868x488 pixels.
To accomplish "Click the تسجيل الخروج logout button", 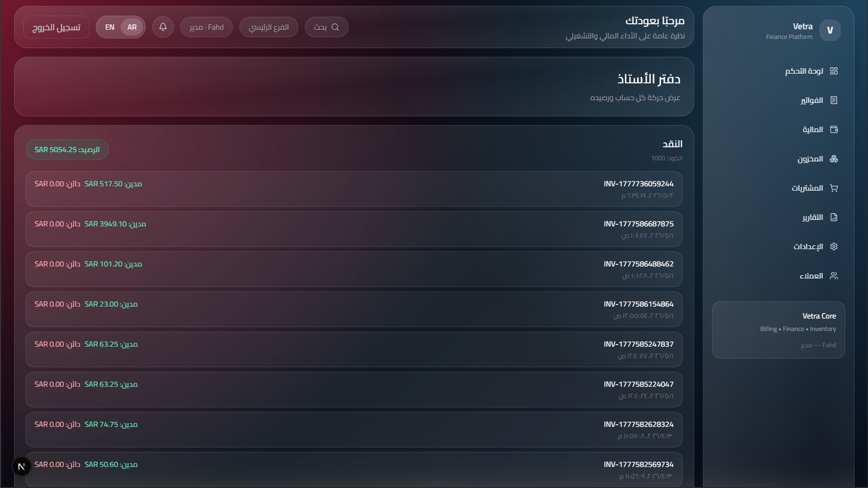I will [x=56, y=27].
